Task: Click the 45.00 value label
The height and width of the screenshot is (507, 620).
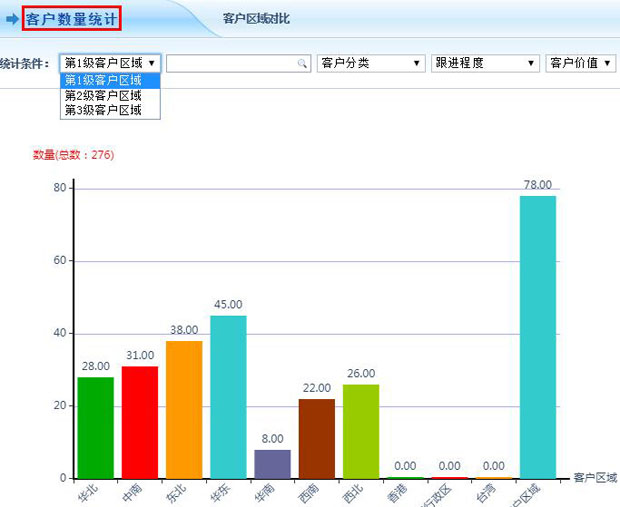Action: tap(228, 304)
